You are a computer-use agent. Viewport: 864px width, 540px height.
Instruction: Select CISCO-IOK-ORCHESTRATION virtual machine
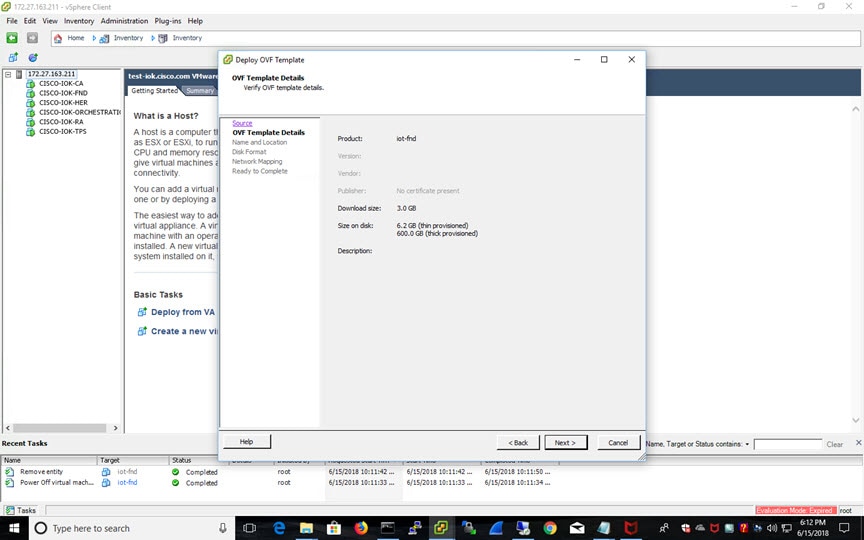(80, 112)
